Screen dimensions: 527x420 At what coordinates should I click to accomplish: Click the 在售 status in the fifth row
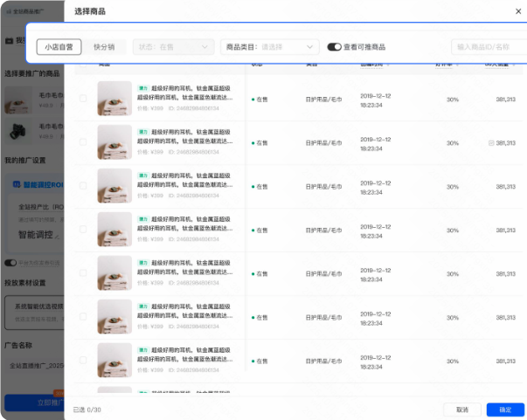coord(260,274)
